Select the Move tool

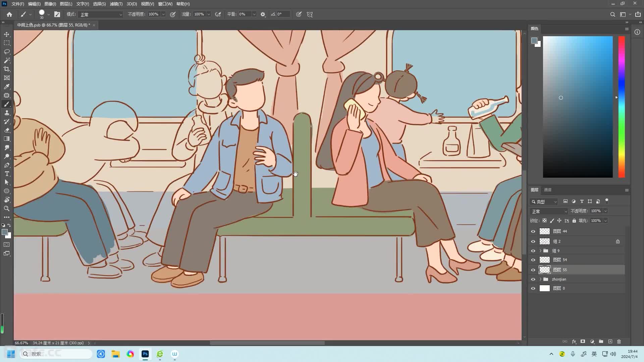7,34
